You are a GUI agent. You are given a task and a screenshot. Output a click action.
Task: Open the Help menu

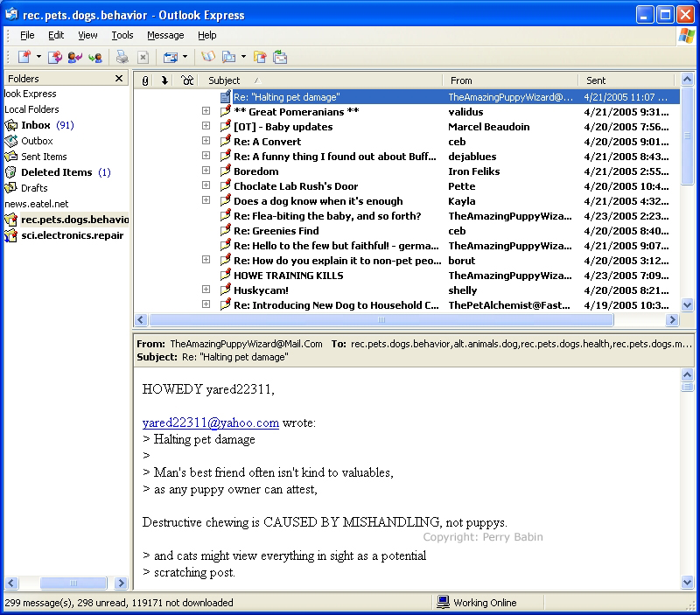(207, 35)
